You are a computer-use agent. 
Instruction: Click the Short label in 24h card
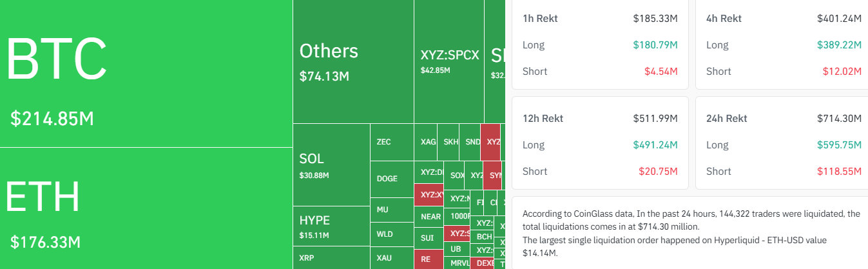719,171
